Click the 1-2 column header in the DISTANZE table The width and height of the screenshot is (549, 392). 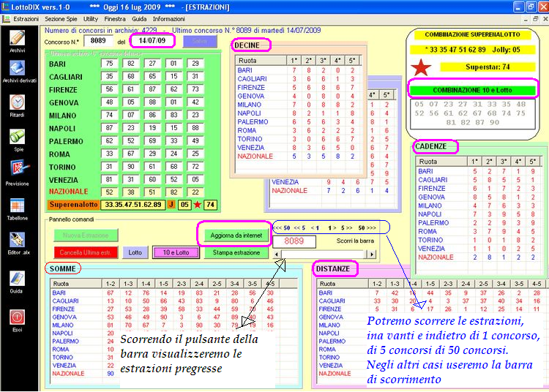[377, 284]
